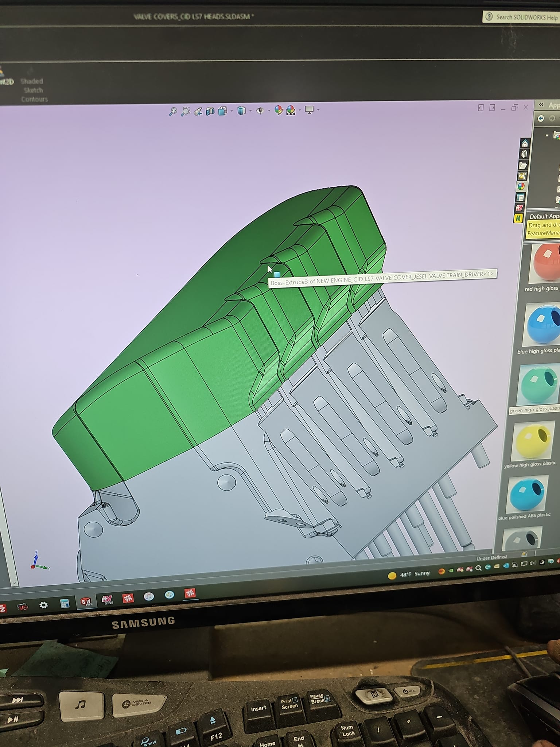Screen dimensions: 560x747
Task: Click the collapse left panel split button
Action: (481, 108)
